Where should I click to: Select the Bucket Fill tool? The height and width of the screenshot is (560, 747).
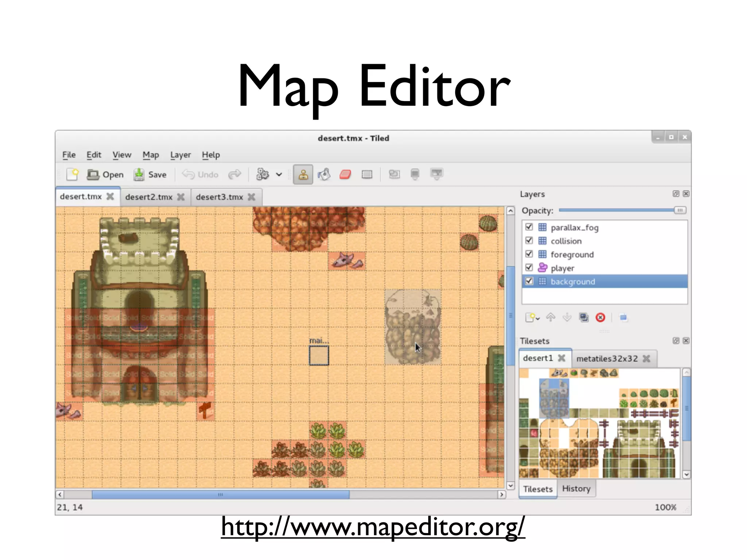pyautogui.click(x=324, y=175)
